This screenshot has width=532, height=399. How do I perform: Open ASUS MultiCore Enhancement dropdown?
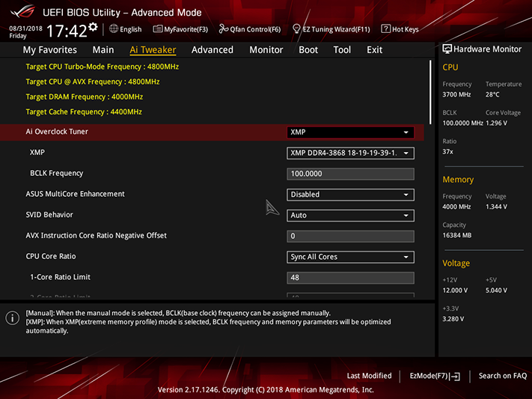[x=350, y=195]
